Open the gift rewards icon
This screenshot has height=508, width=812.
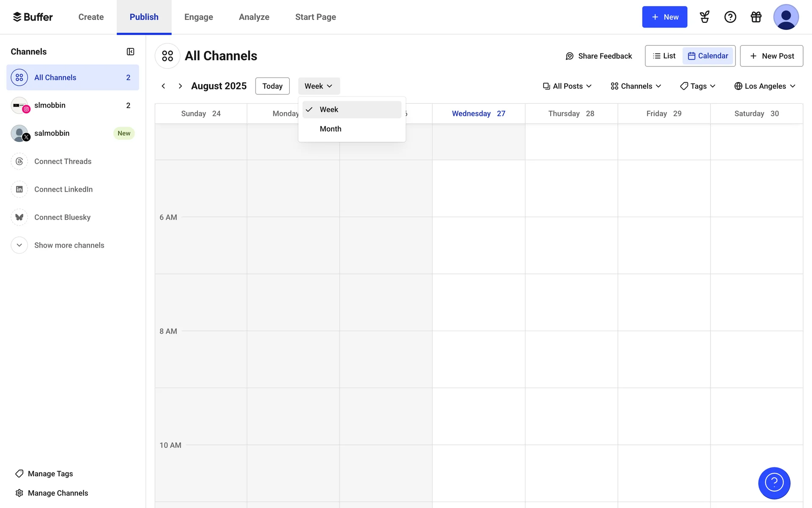click(x=756, y=17)
